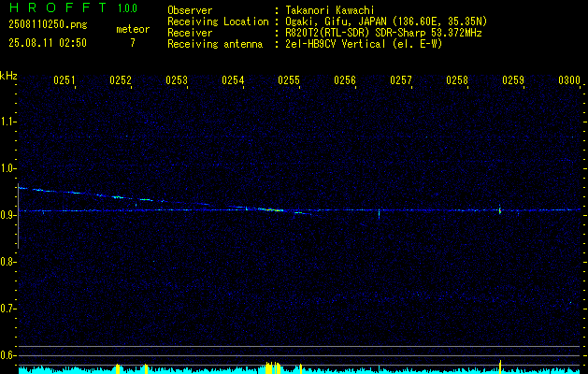
Task: Click antenna 2el-HB9CV Vertical text
Action: (x=336, y=44)
